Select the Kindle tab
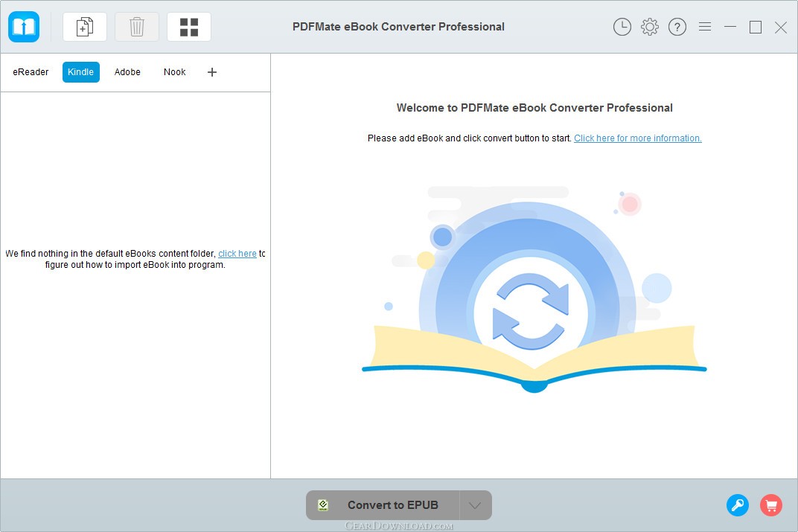The image size is (798, 532). pos(81,72)
